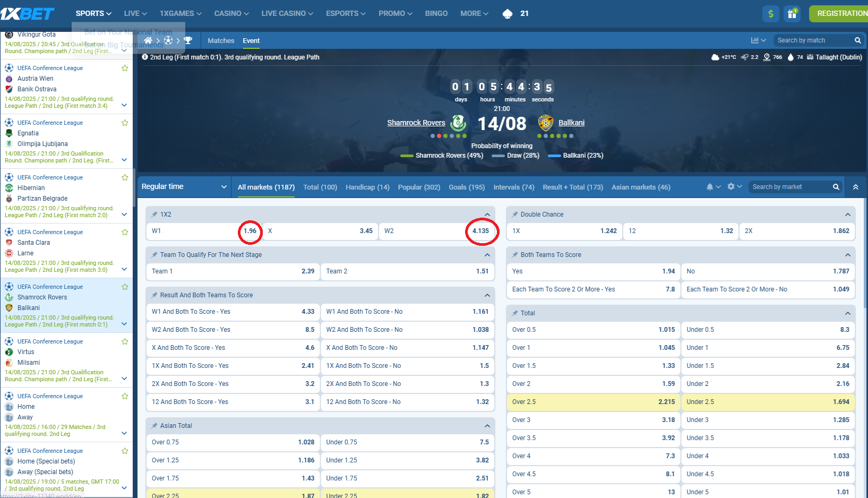The width and height of the screenshot is (868, 498).
Task: Favorite the Hibernian vs Partizan Belgrade match
Action: tap(125, 177)
